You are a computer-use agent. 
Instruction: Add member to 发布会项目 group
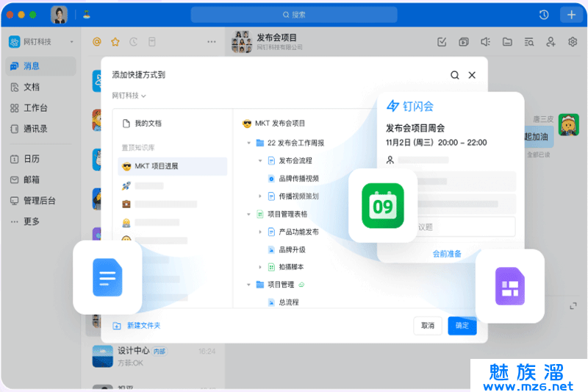click(551, 42)
